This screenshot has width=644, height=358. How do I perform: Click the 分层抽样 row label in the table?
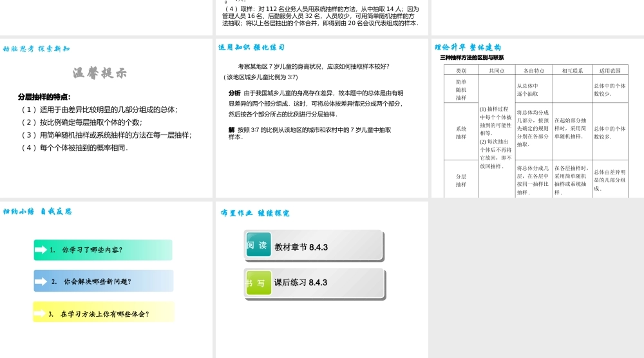pos(461,180)
